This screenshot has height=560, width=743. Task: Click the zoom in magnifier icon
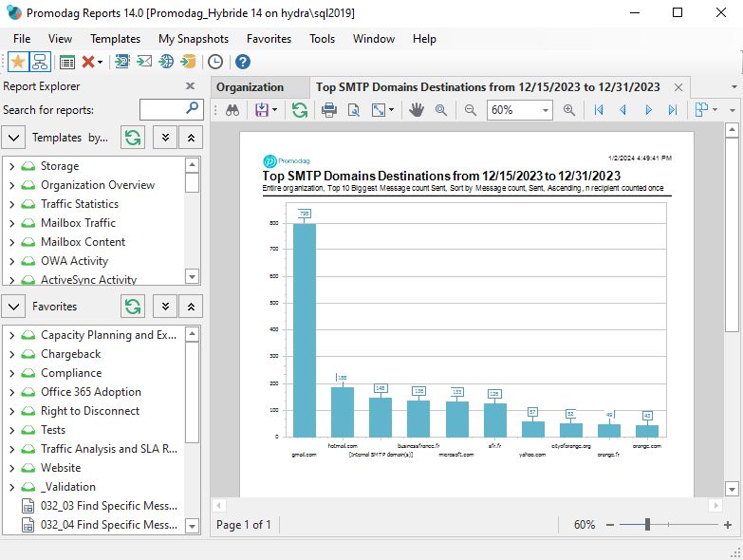click(x=569, y=110)
